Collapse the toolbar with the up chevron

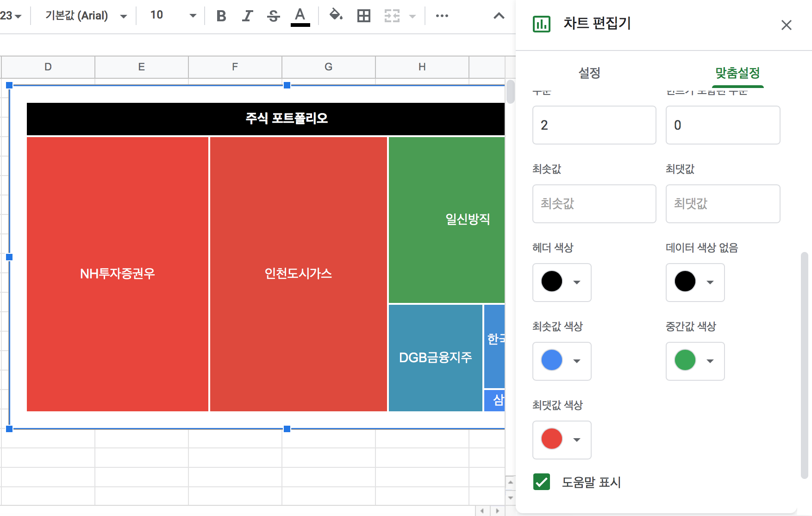[x=499, y=16]
